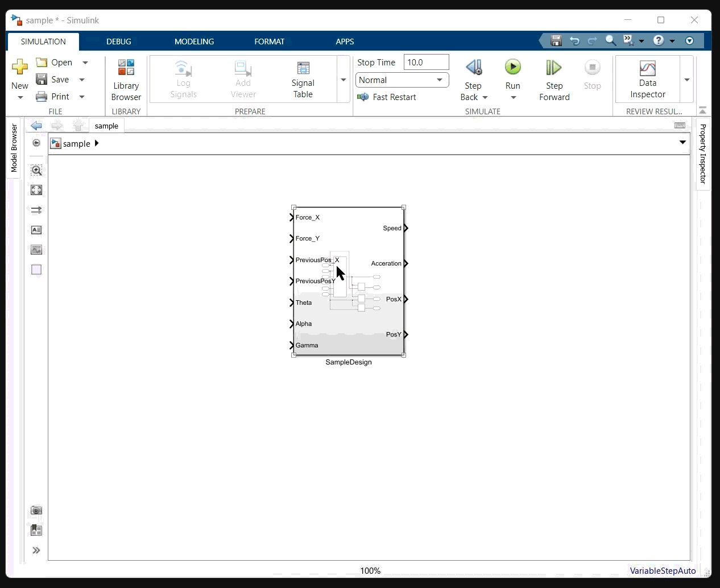Click the Stop simulation icon
This screenshot has height=588, width=720.
click(x=593, y=67)
